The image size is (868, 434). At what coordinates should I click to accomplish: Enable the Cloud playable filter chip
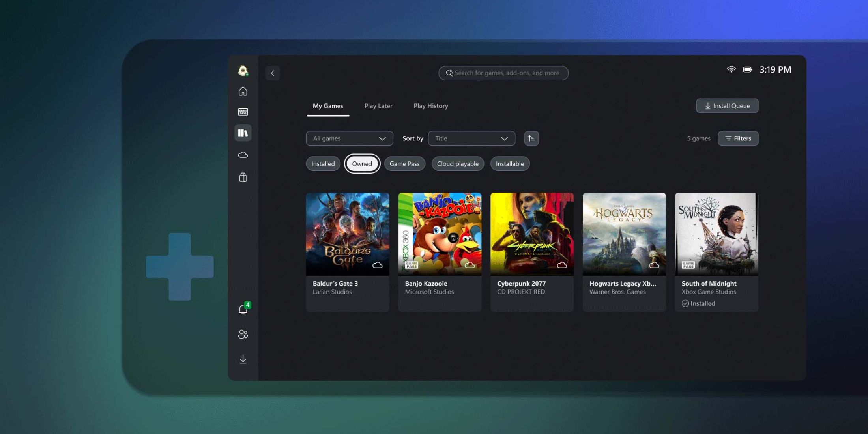coord(458,164)
